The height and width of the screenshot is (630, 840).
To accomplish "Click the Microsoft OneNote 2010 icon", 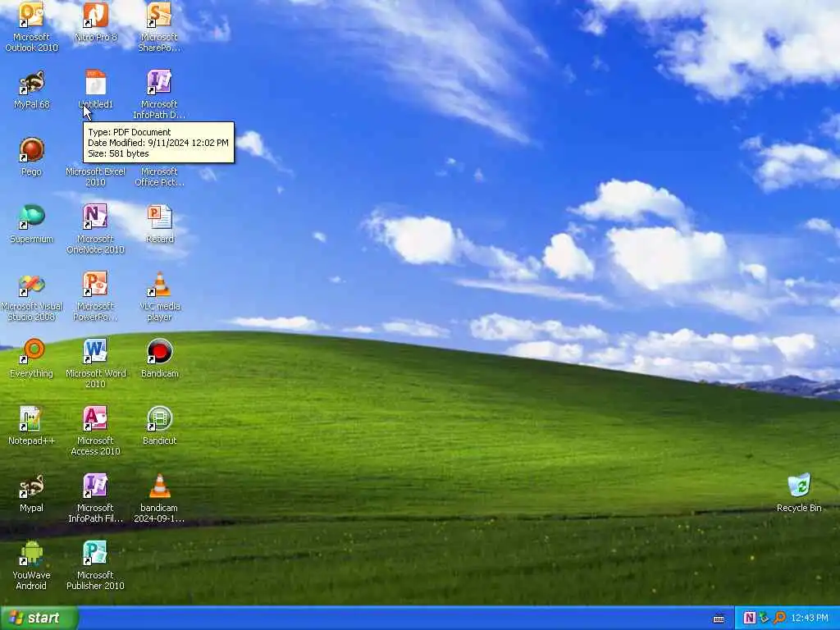I will (95, 217).
